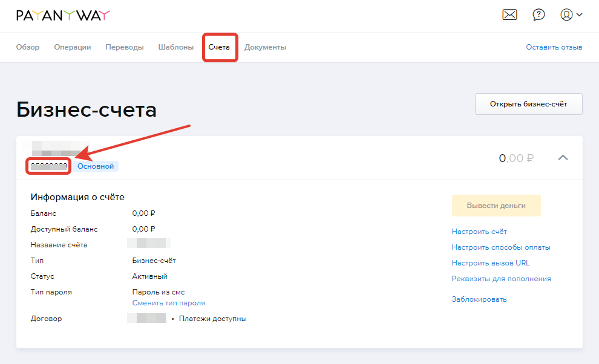Click the Бизнес-счёт type value
The height and width of the screenshot is (364, 599).
(x=154, y=261)
